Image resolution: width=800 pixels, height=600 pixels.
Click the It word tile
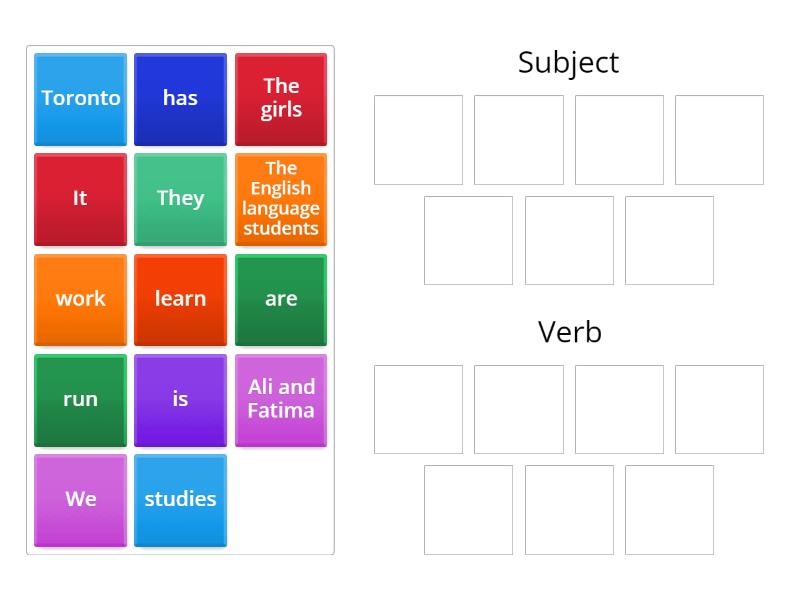pyautogui.click(x=80, y=199)
